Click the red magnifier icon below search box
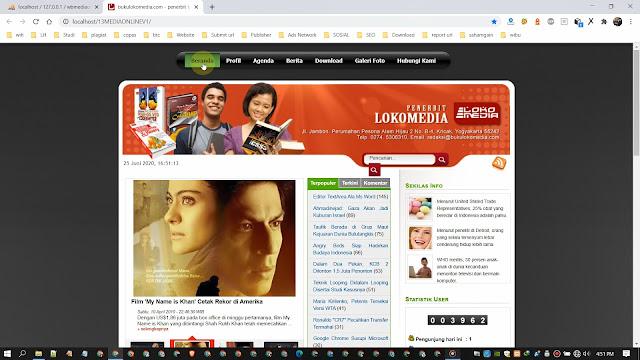Viewport: 640px width, 360px height. [x=374, y=170]
